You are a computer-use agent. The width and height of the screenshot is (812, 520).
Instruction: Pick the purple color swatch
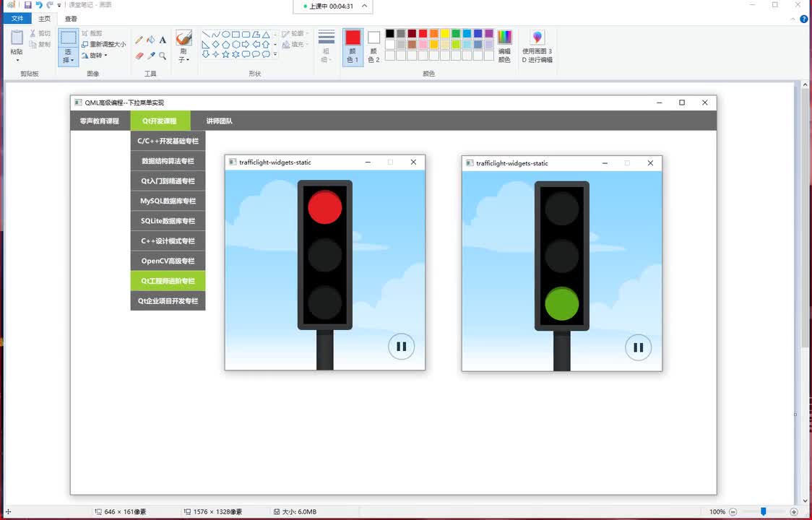point(489,34)
